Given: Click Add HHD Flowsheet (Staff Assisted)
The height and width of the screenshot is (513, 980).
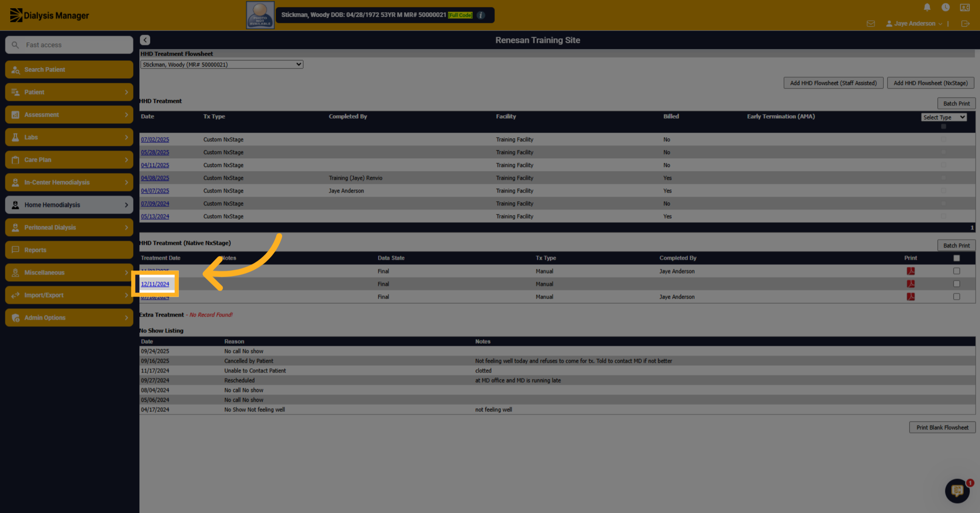Looking at the screenshot, I should point(833,83).
